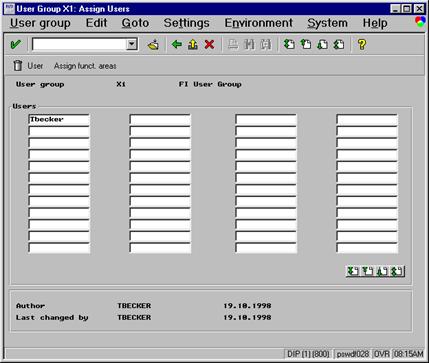Open the Goto menu
Screen dimensions: 429x363
coord(135,23)
